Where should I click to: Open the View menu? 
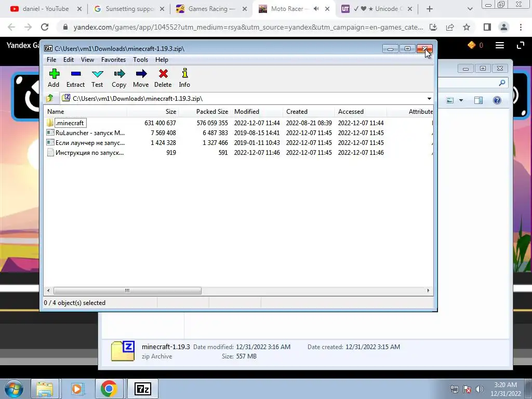point(87,60)
